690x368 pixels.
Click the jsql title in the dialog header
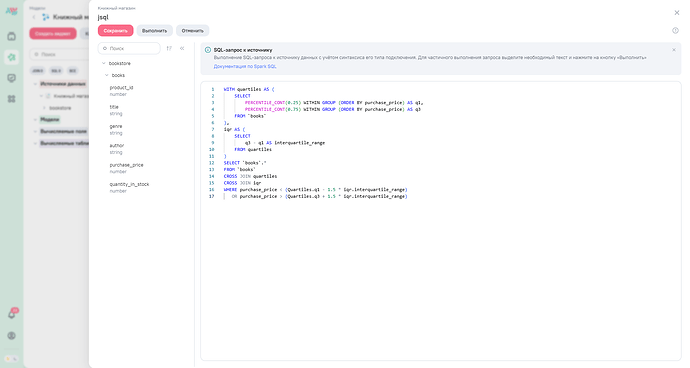tap(103, 17)
